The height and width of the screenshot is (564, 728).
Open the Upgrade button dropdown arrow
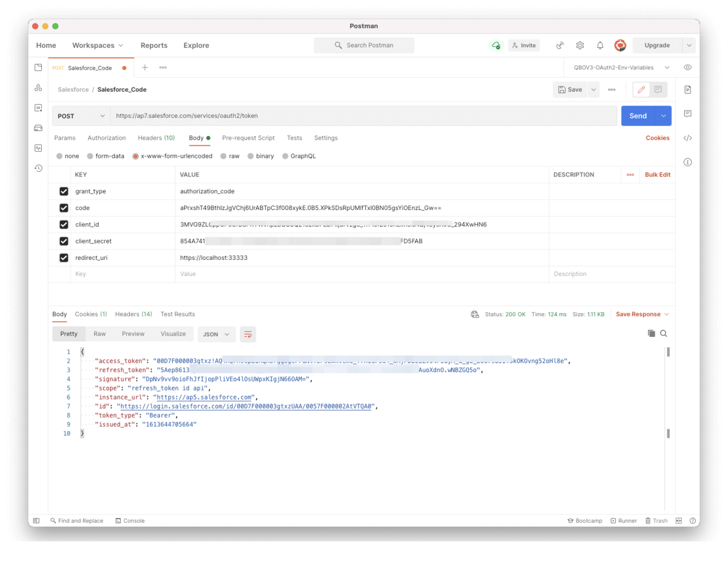(x=689, y=46)
